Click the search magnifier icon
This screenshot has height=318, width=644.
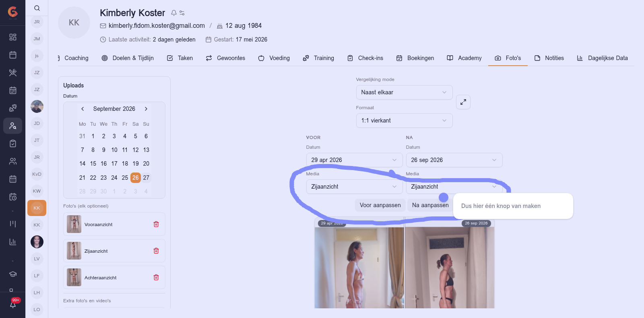(x=37, y=8)
